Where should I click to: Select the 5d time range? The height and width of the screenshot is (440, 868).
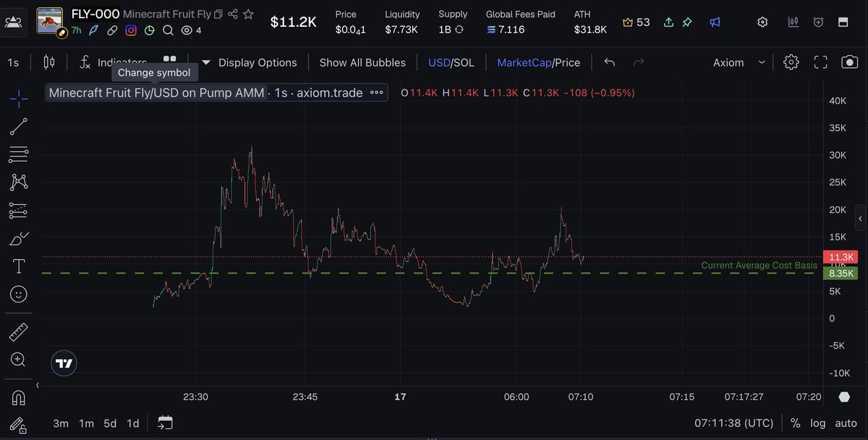click(110, 423)
